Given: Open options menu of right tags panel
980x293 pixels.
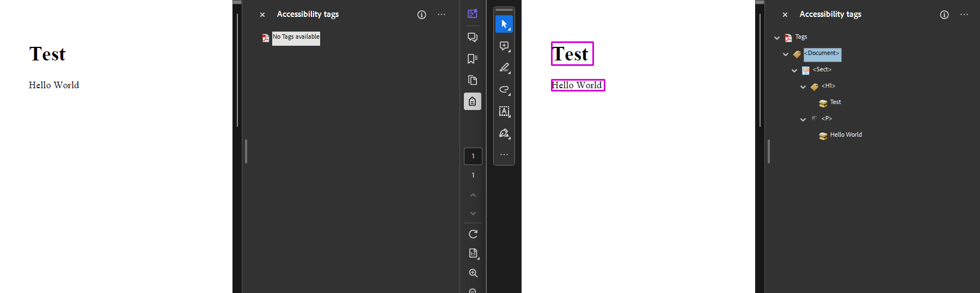Looking at the screenshot, I should point(964,15).
